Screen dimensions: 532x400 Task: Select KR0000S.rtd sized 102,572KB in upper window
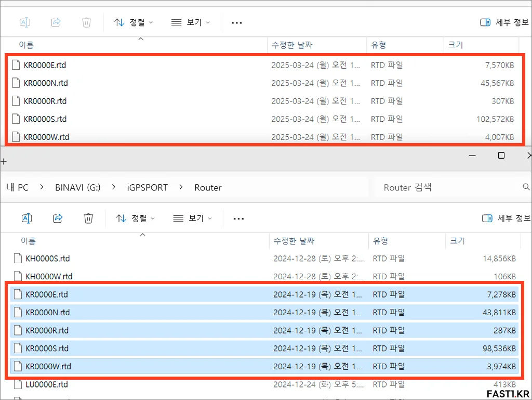(x=263, y=119)
